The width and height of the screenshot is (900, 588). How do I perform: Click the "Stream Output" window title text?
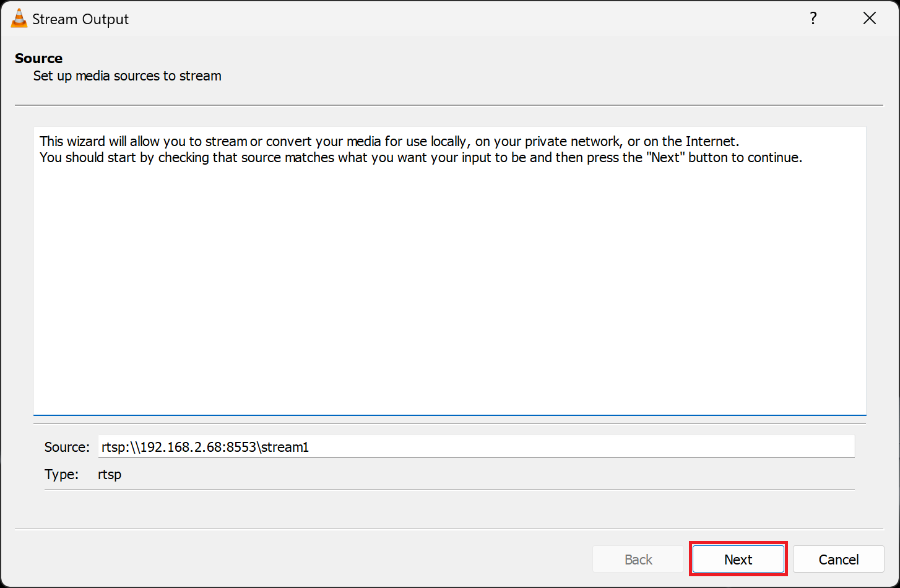point(80,19)
